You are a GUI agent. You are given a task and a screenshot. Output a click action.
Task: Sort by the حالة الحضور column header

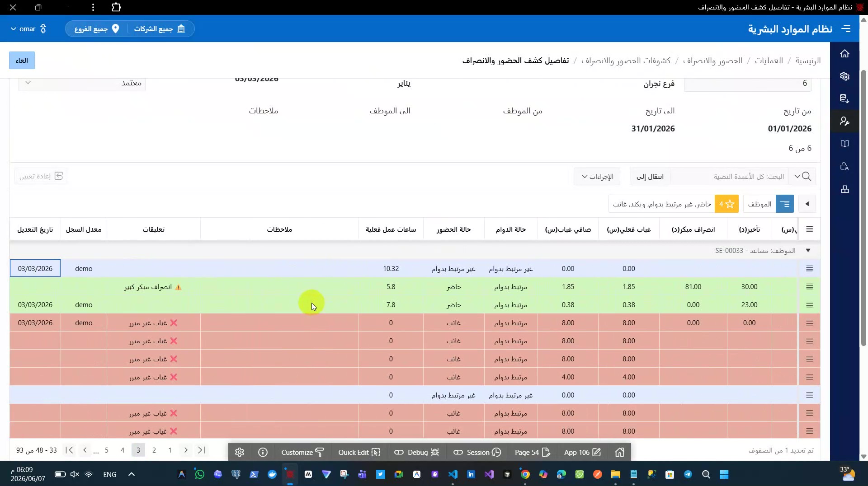(453, 229)
